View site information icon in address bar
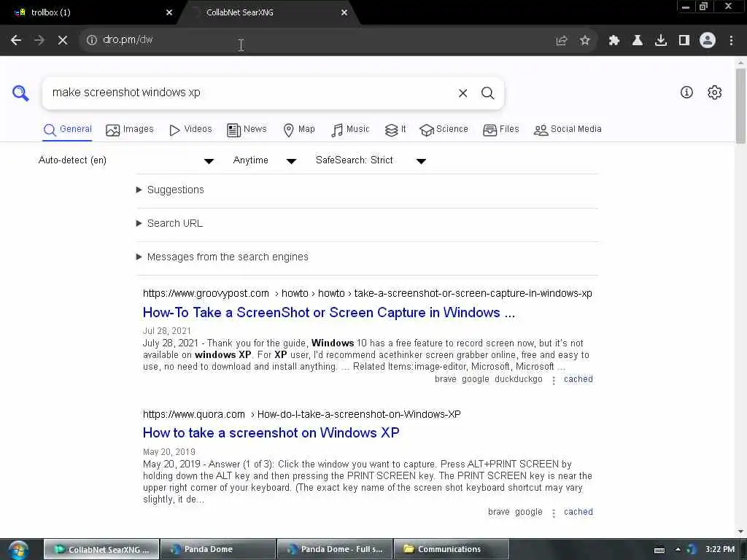 pos(91,40)
